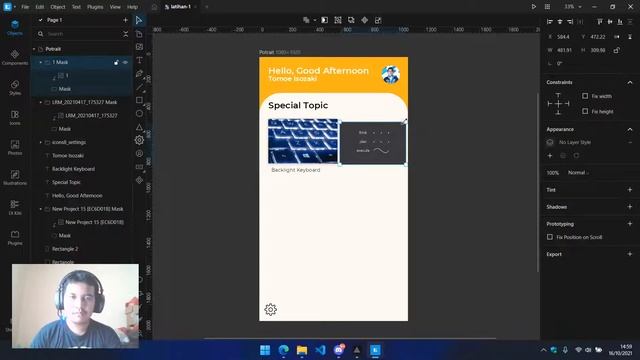The width and height of the screenshot is (640, 360).
Task: Choose the Artboard tool in the toolbar
Action: click(139, 33)
